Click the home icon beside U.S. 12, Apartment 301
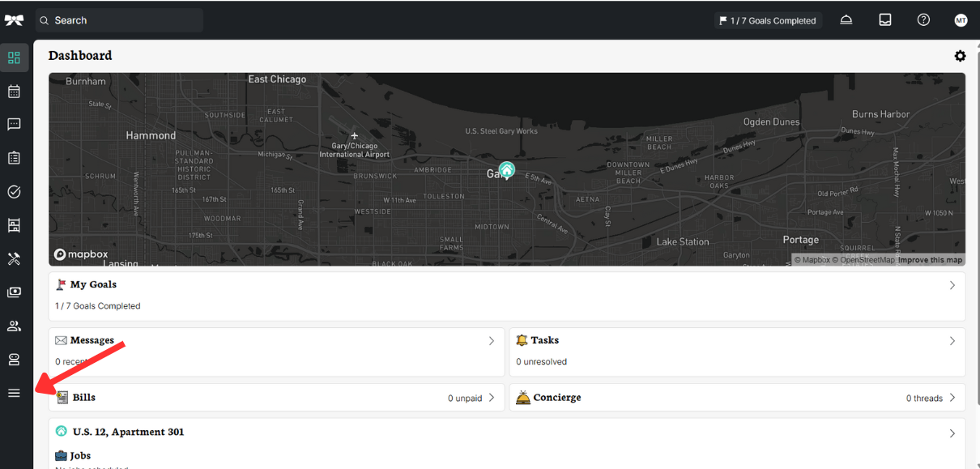 (61, 432)
